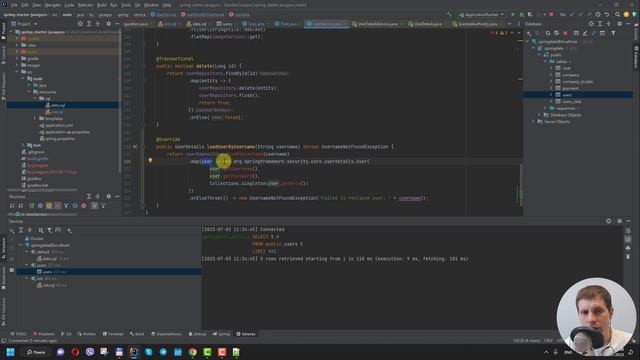The height and width of the screenshot is (360, 640).
Task: Click the sort icon in the Structure panel toolbar
Action: pyautogui.click(x=12, y=206)
